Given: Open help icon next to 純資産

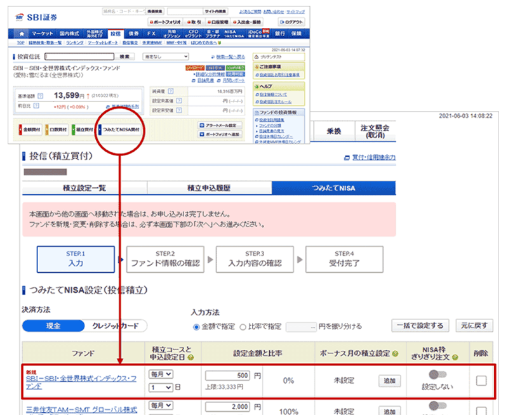Looking at the screenshot, I should click(171, 91).
